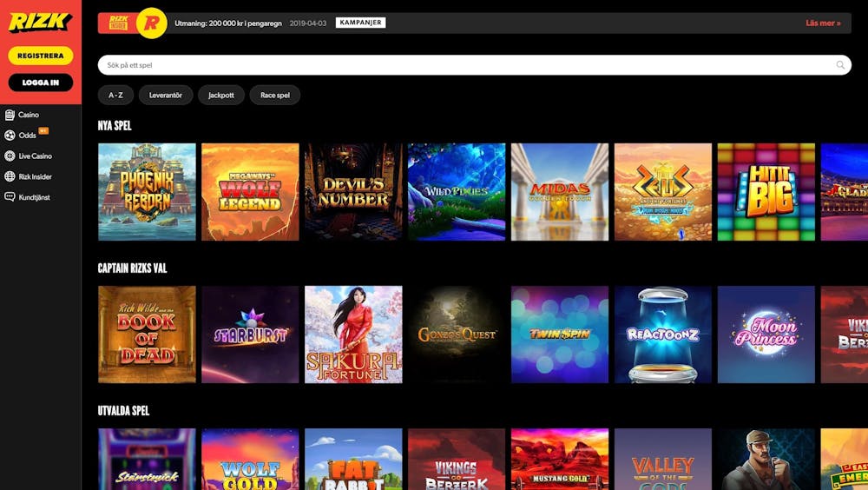The height and width of the screenshot is (490, 868).
Task: Open the Wild Pixies game
Action: (457, 192)
